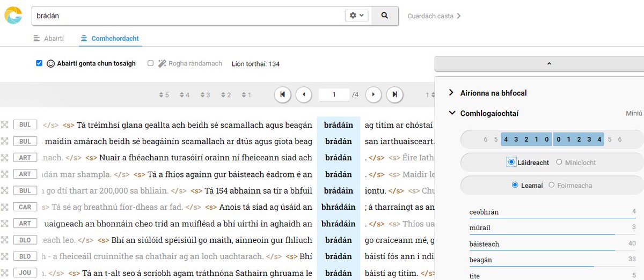The image size is (644, 280).
Task: Expand row 'Anois tá siad ag úsáid'
Action: [4, 207]
